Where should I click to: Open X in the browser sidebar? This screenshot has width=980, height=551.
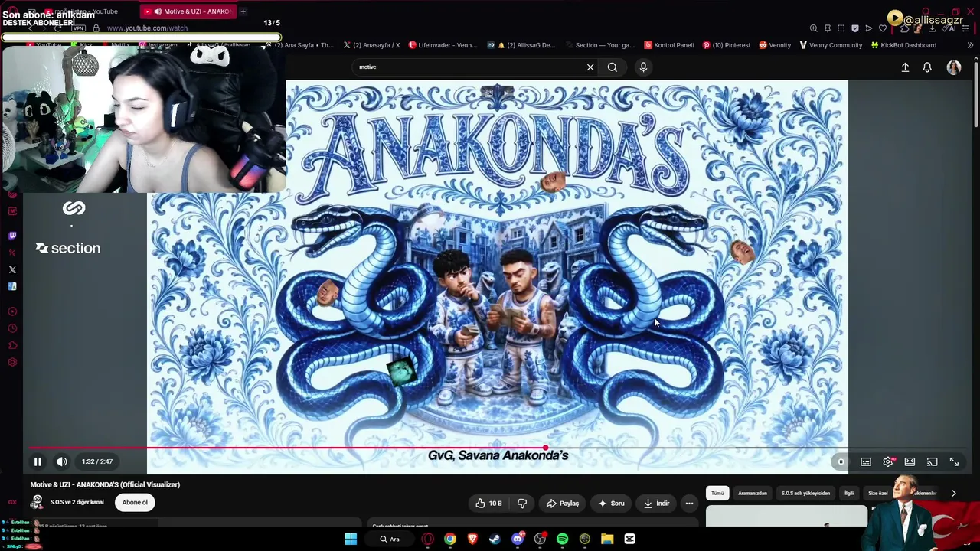tap(12, 269)
